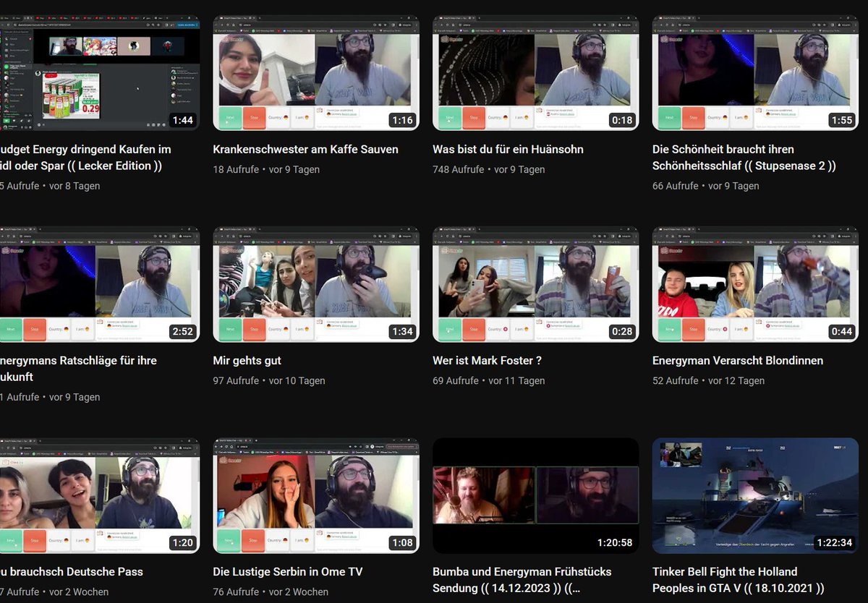The height and width of the screenshot is (603, 868).
Task: Play the Mir gehts gut video
Action: [315, 283]
